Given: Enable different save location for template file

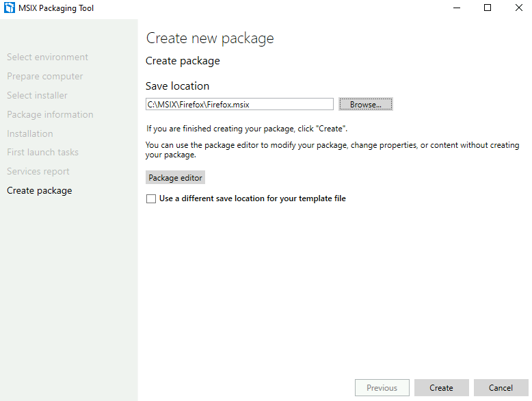Looking at the screenshot, I should (x=151, y=198).
